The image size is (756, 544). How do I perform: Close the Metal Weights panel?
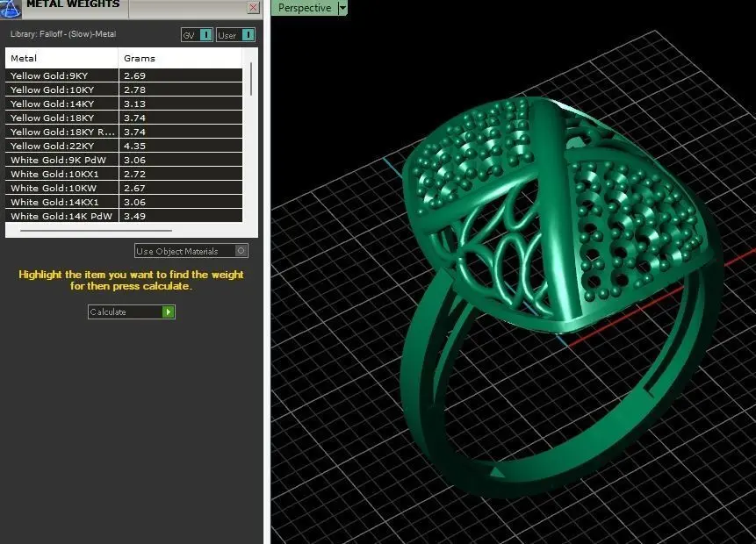pyautogui.click(x=253, y=7)
